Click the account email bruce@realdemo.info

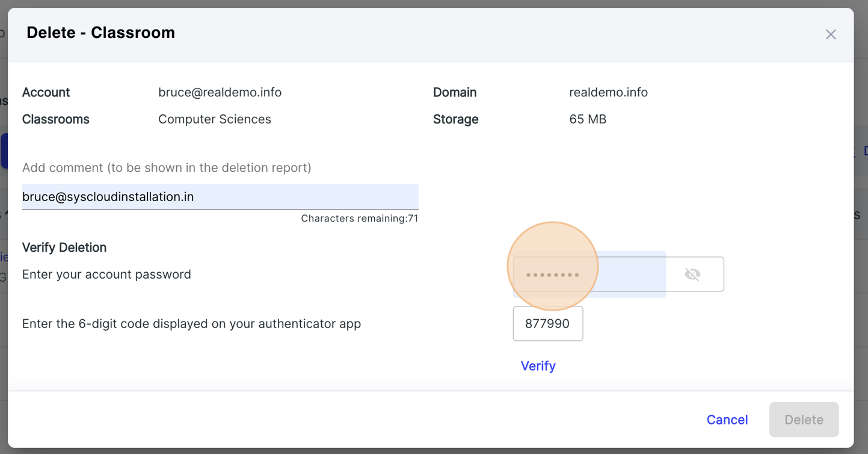[x=220, y=92]
